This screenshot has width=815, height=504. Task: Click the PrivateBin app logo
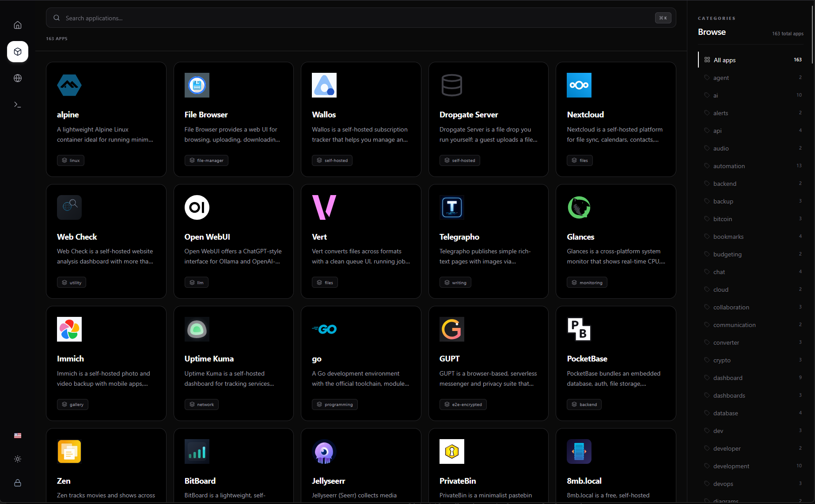click(x=452, y=451)
